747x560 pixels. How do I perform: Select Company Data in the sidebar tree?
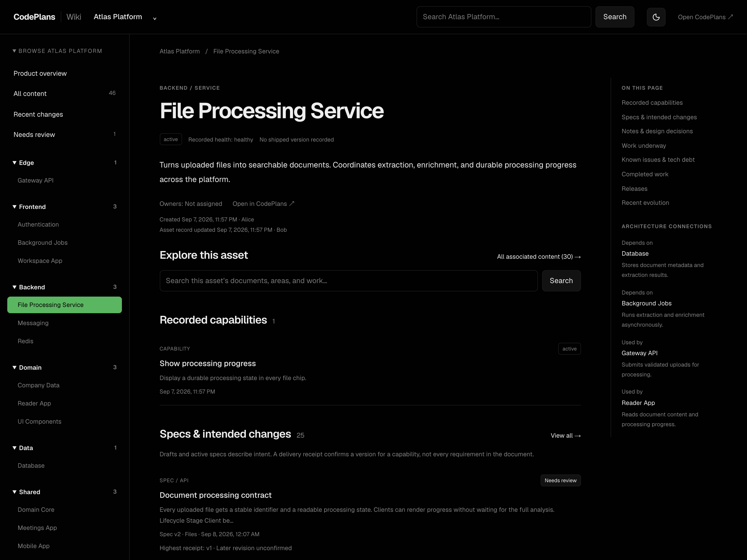(65, 385)
